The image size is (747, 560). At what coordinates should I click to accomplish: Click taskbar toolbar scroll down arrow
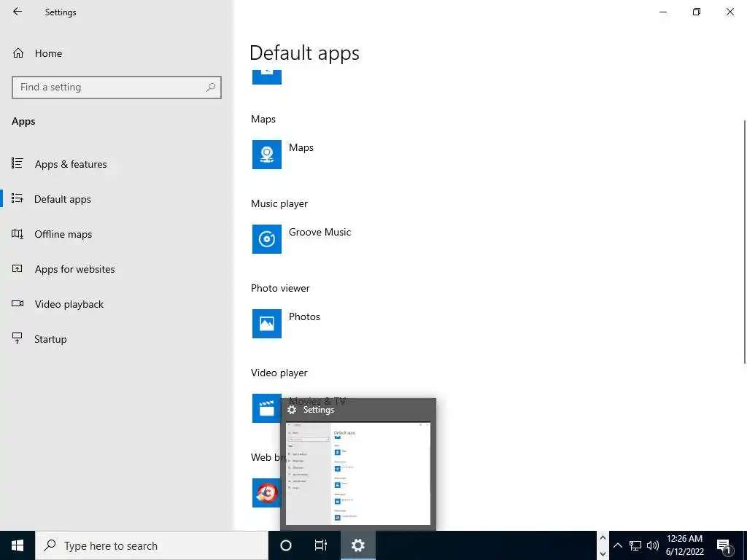point(603,553)
